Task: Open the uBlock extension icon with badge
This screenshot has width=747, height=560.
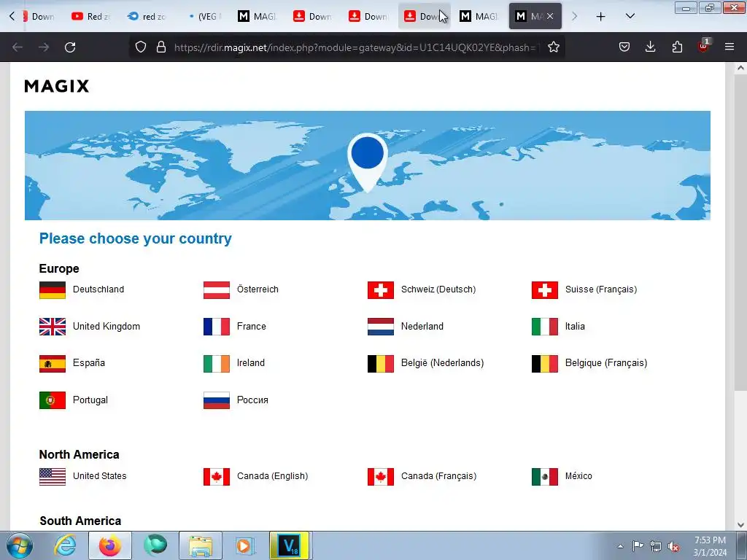Action: coord(703,46)
